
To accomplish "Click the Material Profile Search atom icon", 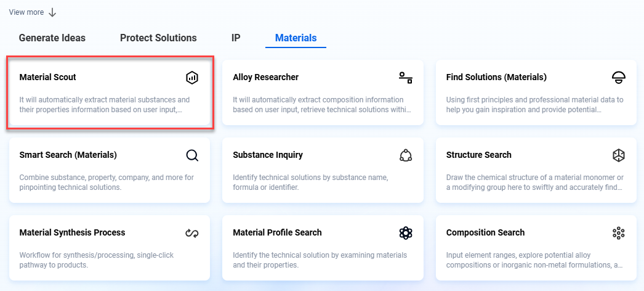I will 405,233.
